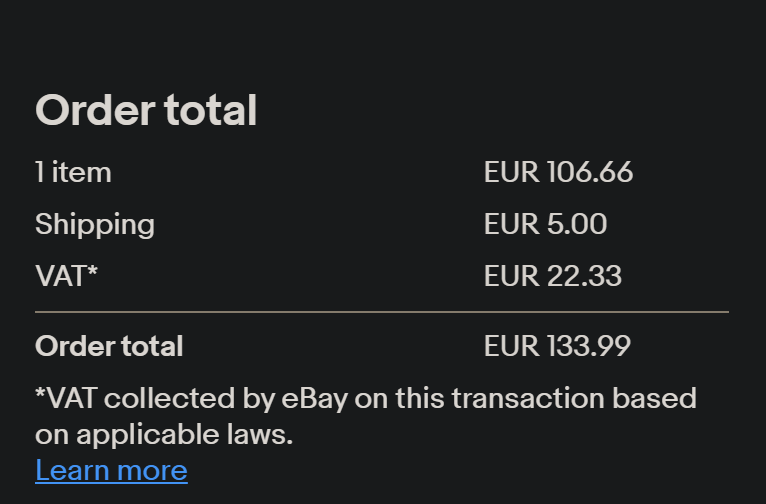Click the large Order total heading
766x504 pixels.
click(x=146, y=110)
